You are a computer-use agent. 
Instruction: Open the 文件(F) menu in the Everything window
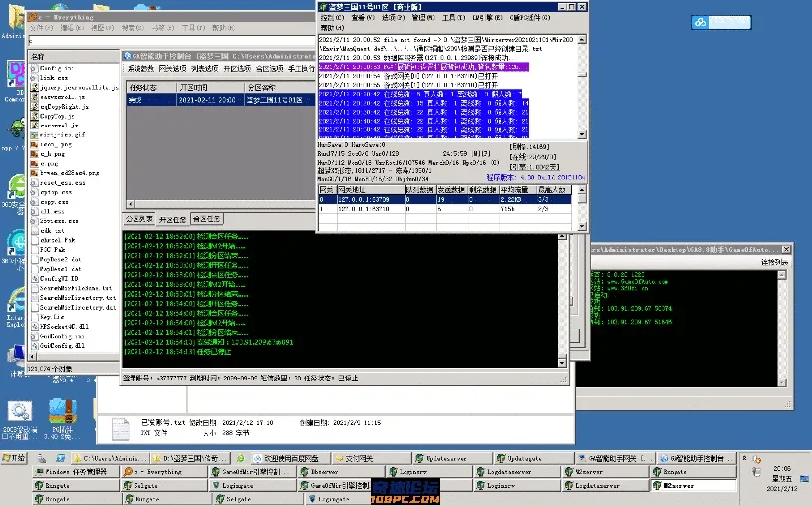point(41,28)
